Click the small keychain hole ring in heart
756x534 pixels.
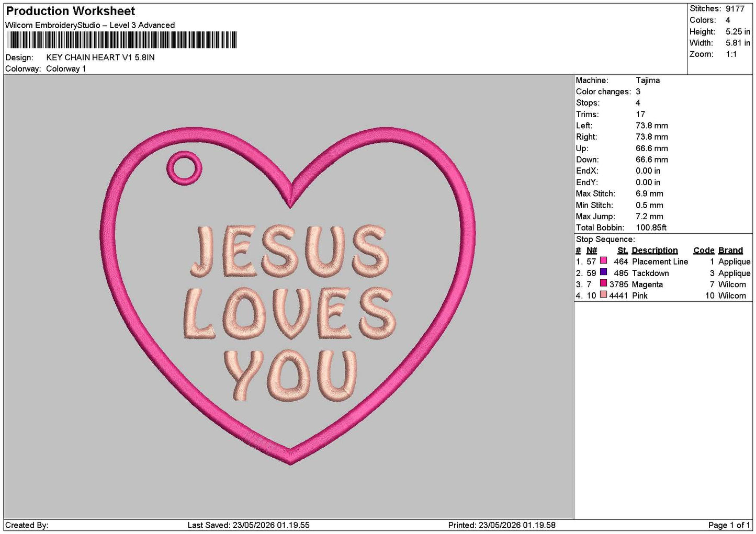coord(184,168)
